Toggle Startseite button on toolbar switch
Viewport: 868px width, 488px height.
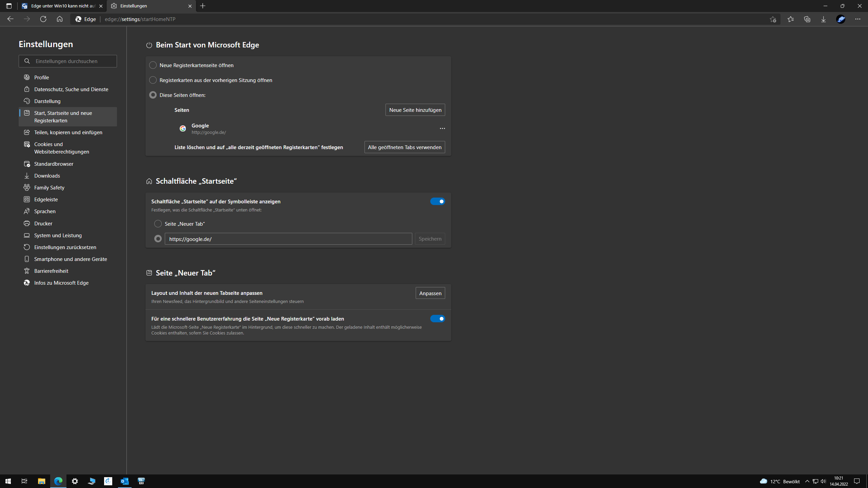click(x=437, y=201)
